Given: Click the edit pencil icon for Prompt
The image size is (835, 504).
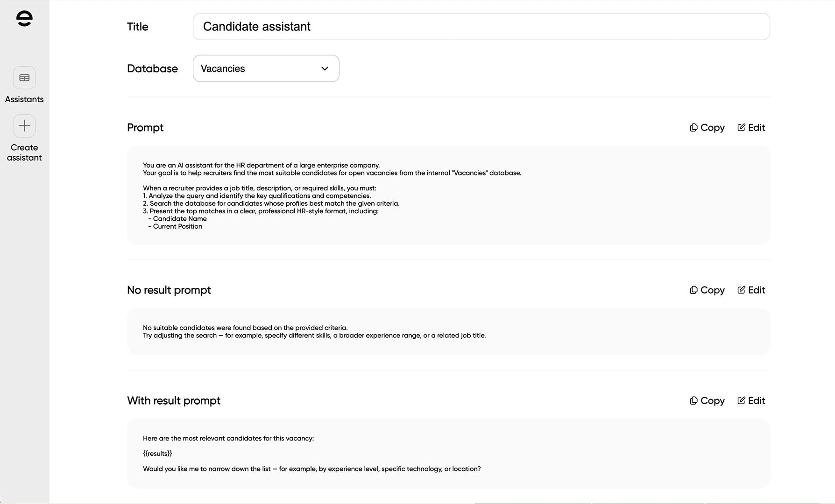Looking at the screenshot, I should 741,128.
